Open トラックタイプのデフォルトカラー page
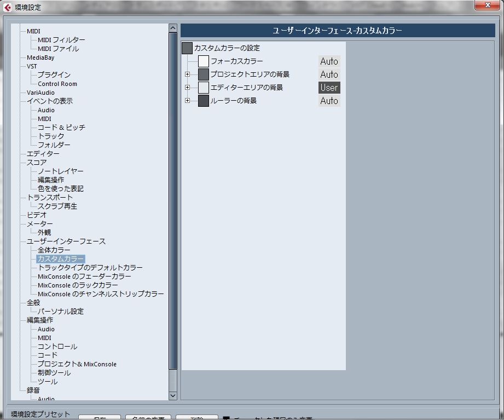The image size is (504, 420). [90, 268]
